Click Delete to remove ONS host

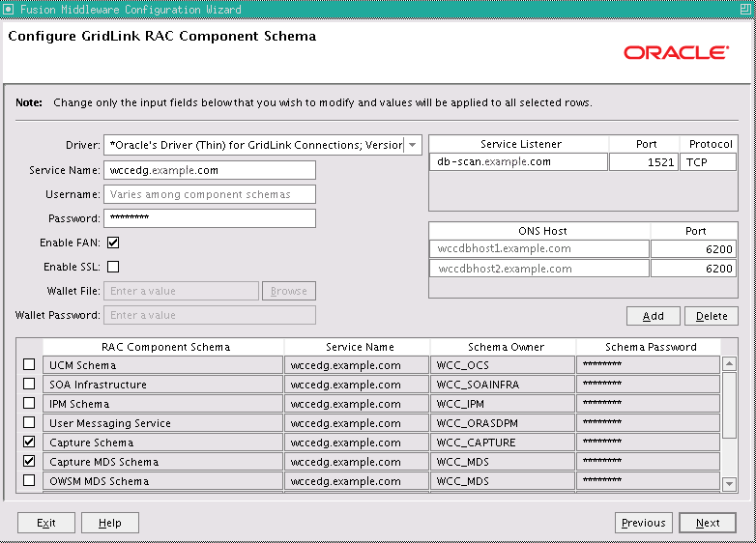pyautogui.click(x=712, y=316)
